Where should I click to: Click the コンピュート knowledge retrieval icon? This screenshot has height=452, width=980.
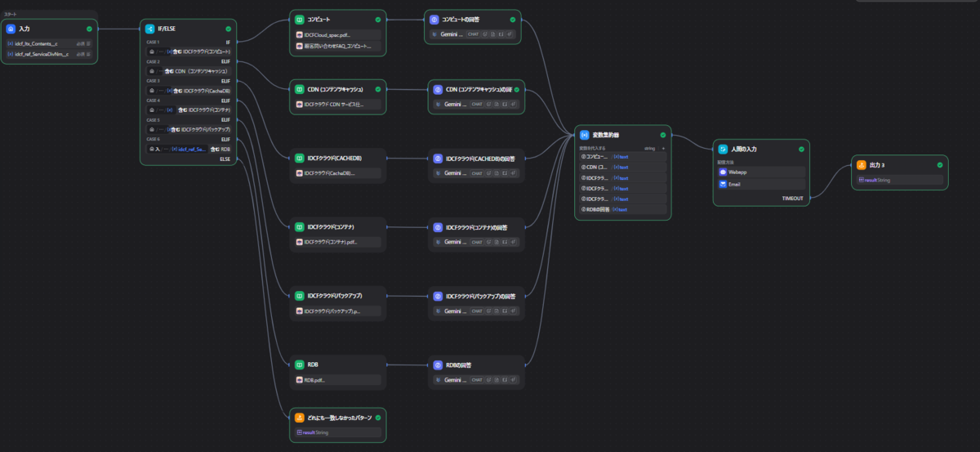click(299, 19)
